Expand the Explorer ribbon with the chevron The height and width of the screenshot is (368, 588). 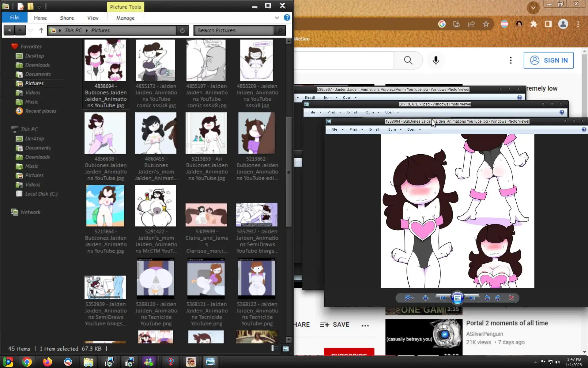[277, 18]
